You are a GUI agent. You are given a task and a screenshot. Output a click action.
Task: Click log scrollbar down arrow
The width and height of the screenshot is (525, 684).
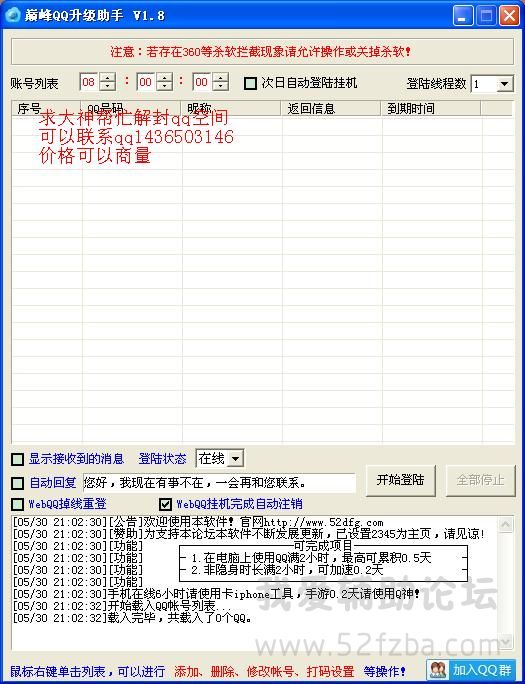(506, 642)
